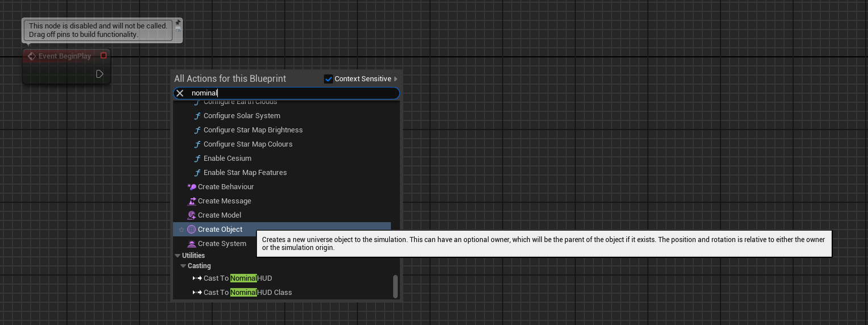Open the arrow menu next to Context Sensitive
The height and width of the screenshot is (325, 868).
(395, 79)
